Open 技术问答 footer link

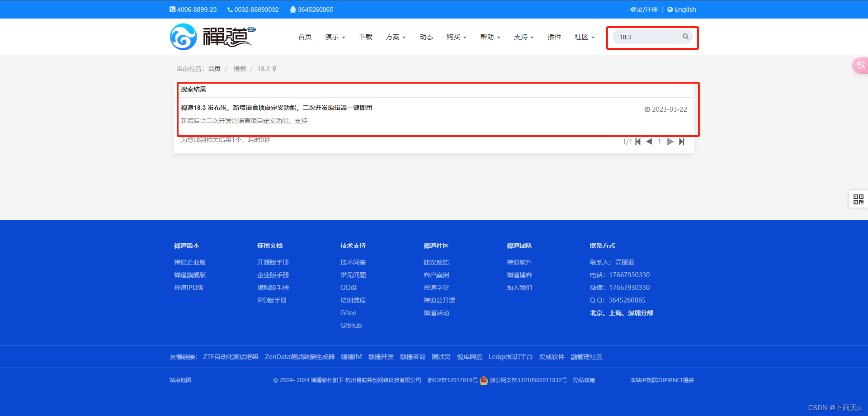pos(353,262)
